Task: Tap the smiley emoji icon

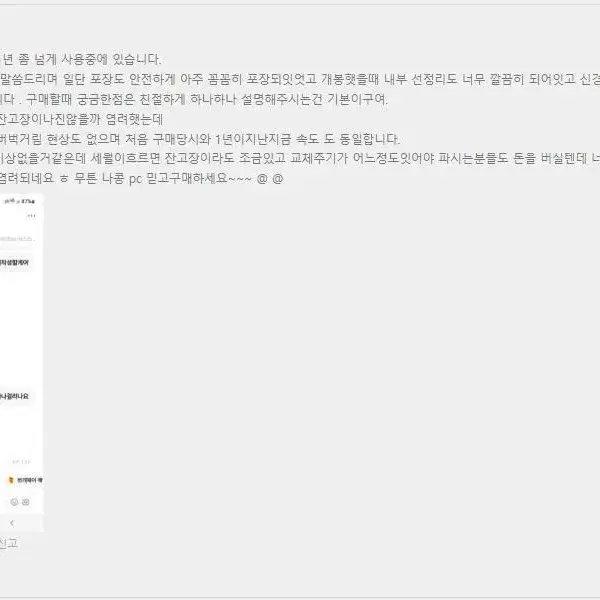Action: tap(15, 500)
